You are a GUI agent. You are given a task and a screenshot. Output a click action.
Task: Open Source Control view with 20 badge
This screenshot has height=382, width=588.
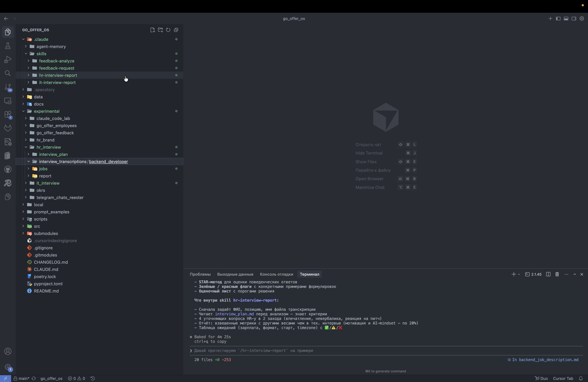pyautogui.click(x=8, y=87)
